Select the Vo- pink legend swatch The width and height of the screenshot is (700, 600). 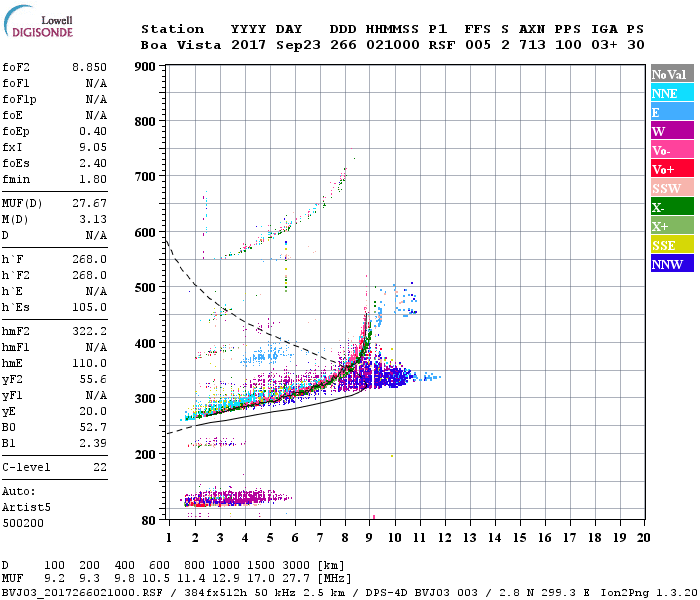click(672, 150)
